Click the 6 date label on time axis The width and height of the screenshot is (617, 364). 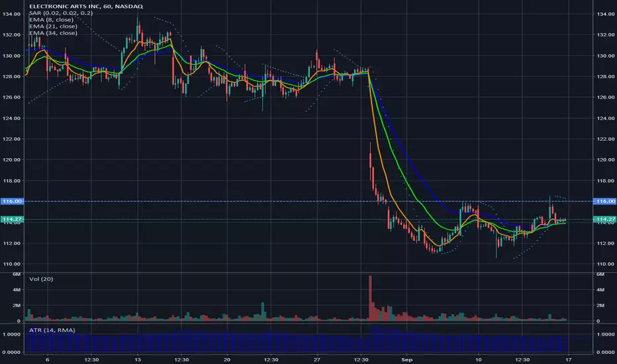(x=48, y=359)
